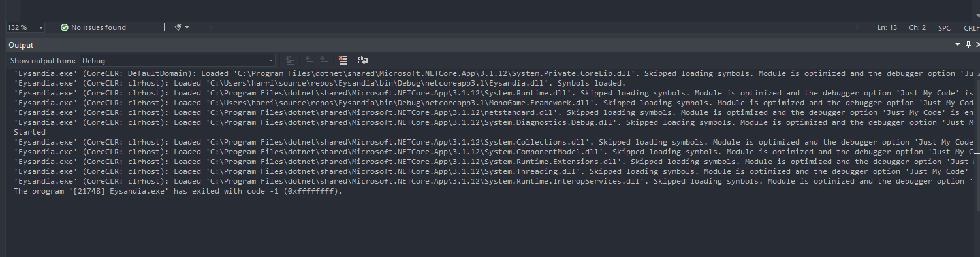This screenshot has height=257, width=980.
Task: Click the Eysandia.dll Symbols loaded line
Action: coord(320,83)
